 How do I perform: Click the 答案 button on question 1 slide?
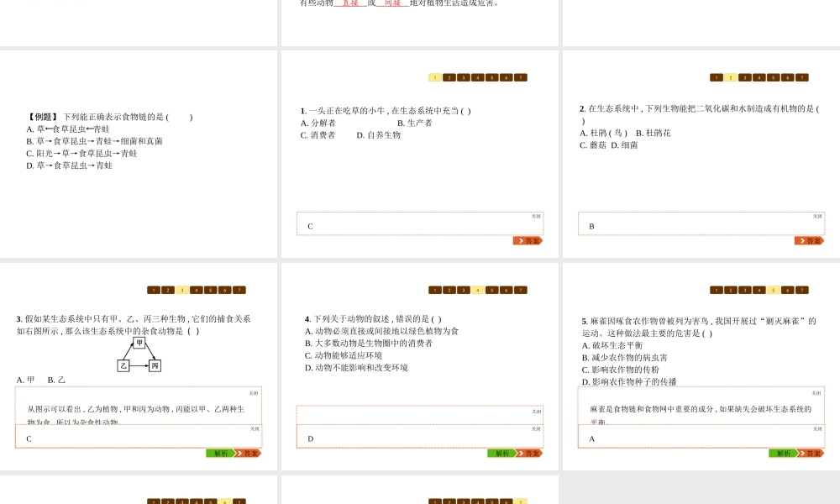click(528, 240)
